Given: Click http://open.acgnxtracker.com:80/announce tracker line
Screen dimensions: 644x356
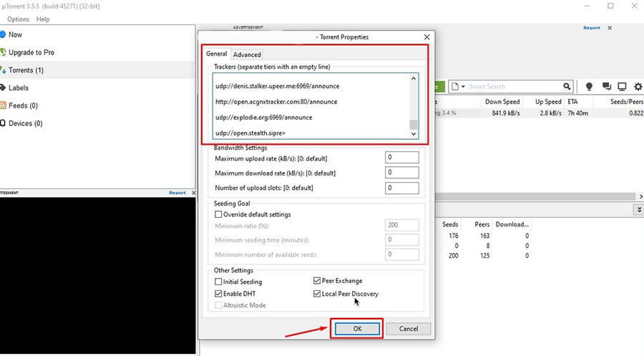Looking at the screenshot, I should 276,102.
